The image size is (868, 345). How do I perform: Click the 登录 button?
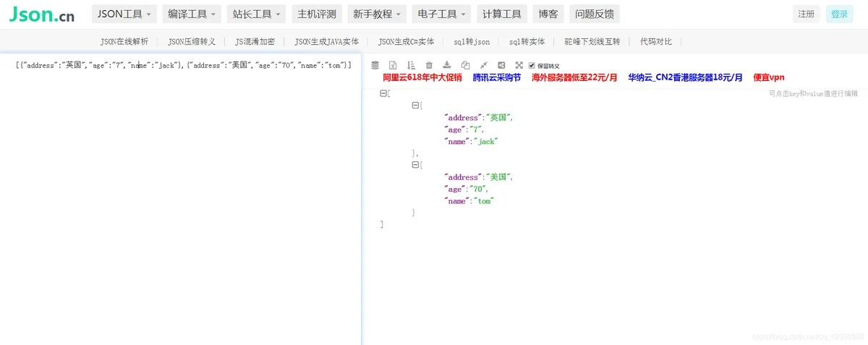pyautogui.click(x=840, y=14)
